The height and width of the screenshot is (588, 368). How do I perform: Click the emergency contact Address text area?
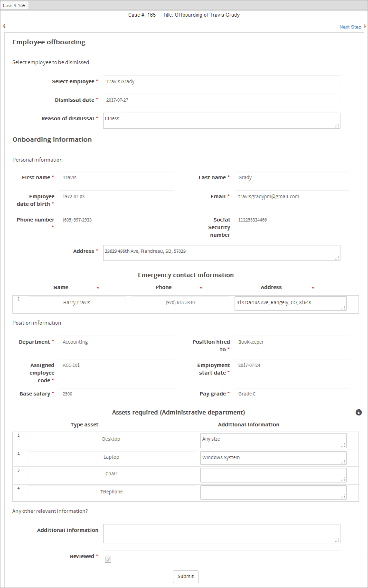tap(290, 303)
